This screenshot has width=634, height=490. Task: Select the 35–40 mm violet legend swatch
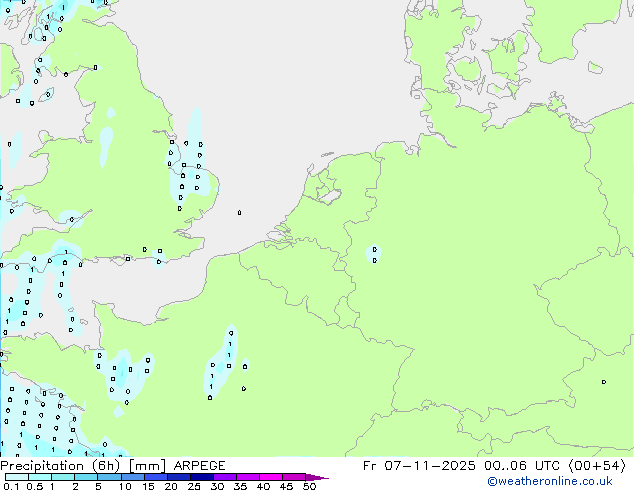point(247,477)
